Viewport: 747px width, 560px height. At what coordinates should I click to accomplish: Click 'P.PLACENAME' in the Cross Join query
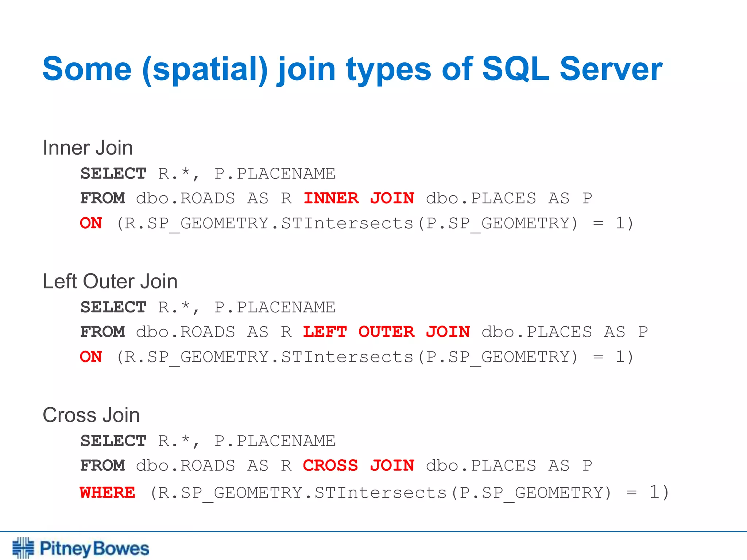(275, 441)
